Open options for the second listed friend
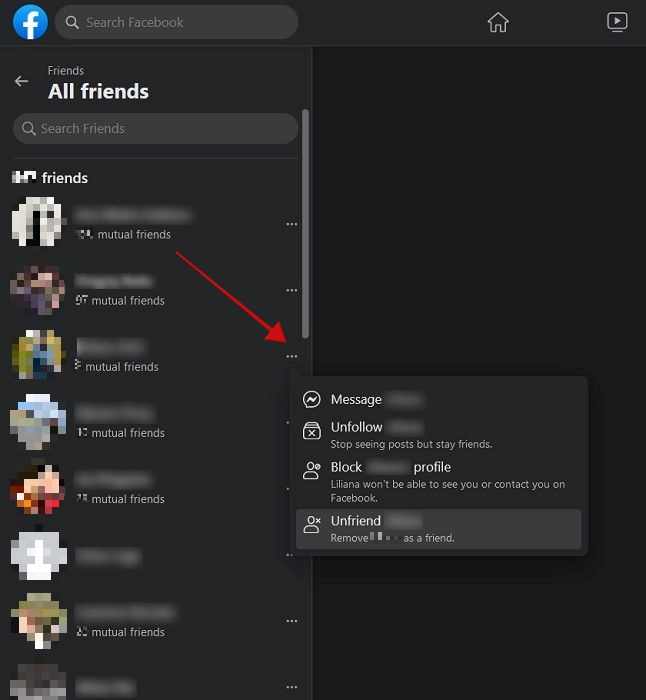 pos(292,290)
